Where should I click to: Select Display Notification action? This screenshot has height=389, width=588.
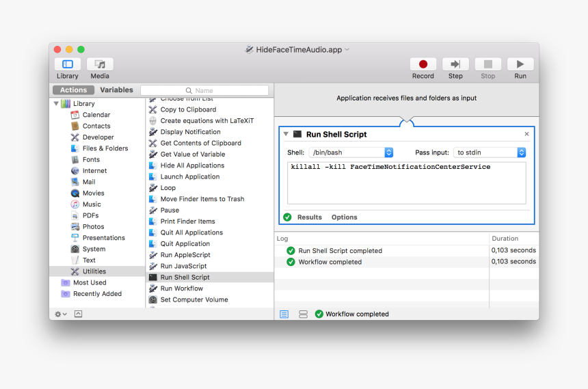pos(210,132)
